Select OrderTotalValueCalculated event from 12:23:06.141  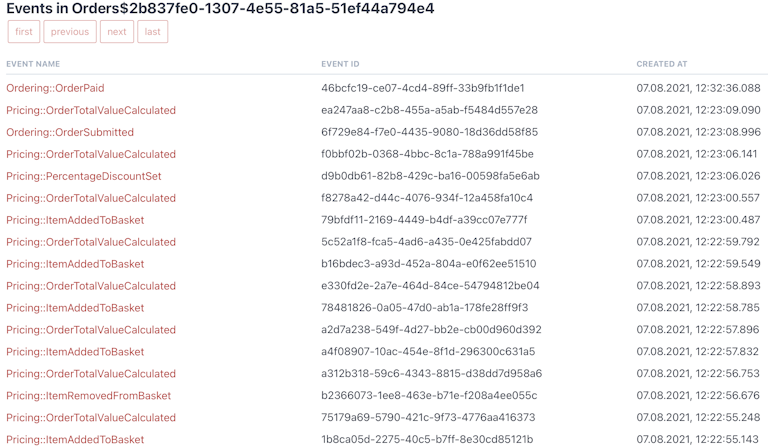[91, 154]
